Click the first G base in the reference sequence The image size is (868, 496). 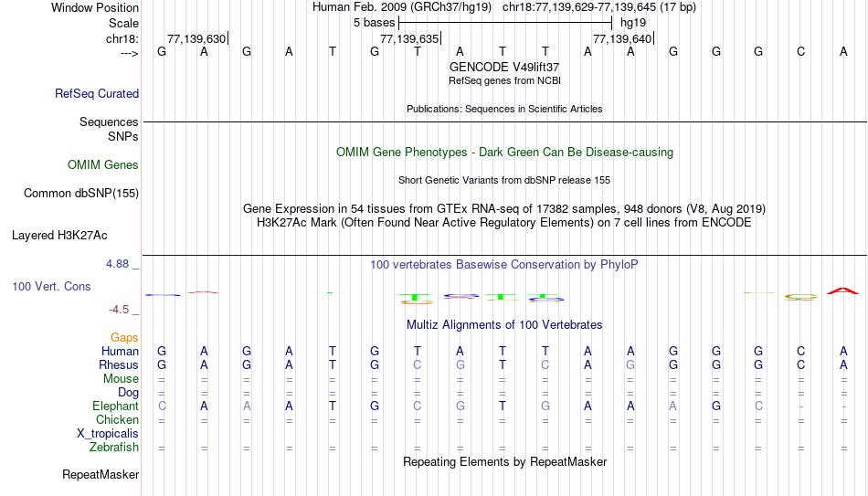pyautogui.click(x=162, y=51)
